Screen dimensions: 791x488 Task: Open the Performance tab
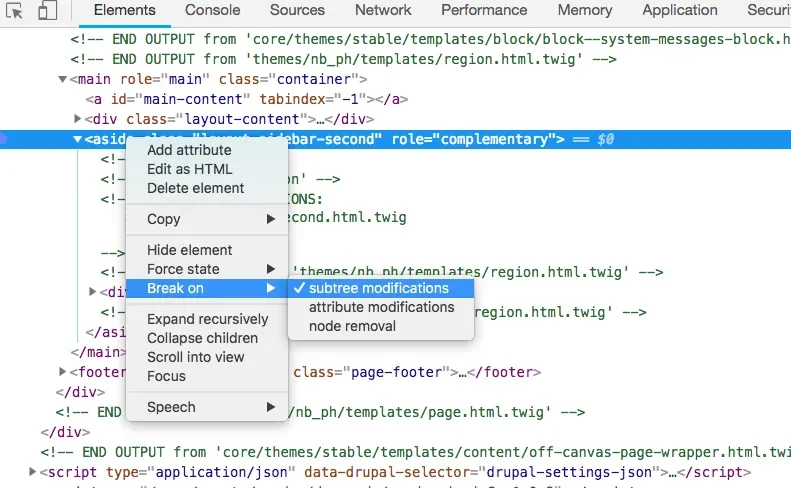click(484, 10)
